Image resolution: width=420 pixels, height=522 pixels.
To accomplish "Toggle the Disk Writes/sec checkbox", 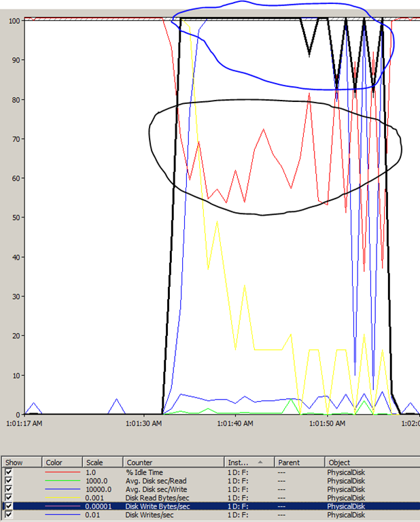I will 9,515.
